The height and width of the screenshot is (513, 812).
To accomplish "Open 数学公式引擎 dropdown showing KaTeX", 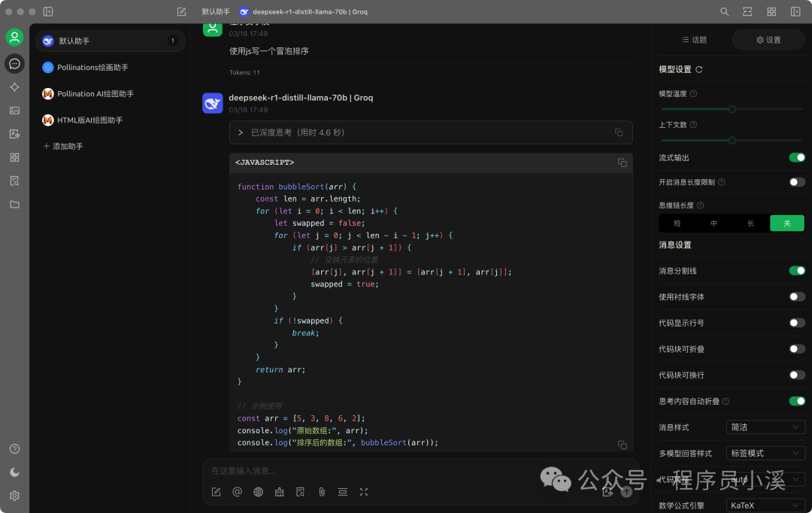I will click(765, 505).
